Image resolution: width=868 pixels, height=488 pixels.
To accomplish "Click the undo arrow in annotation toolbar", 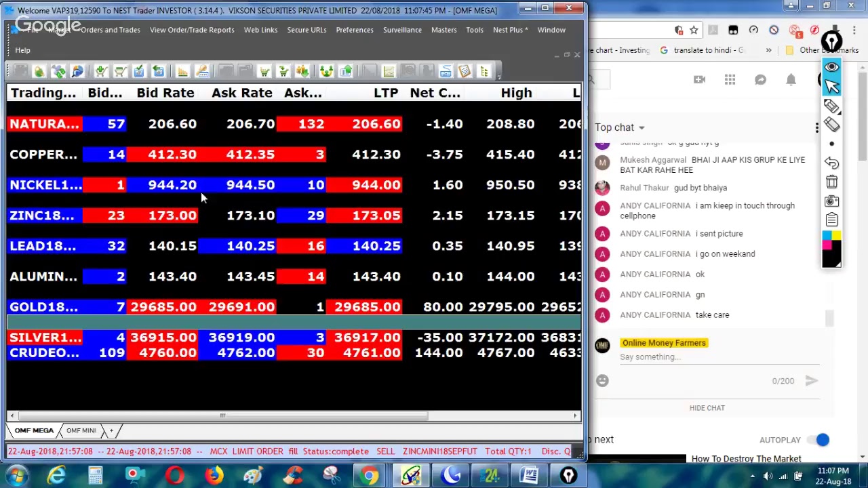I will point(832,163).
